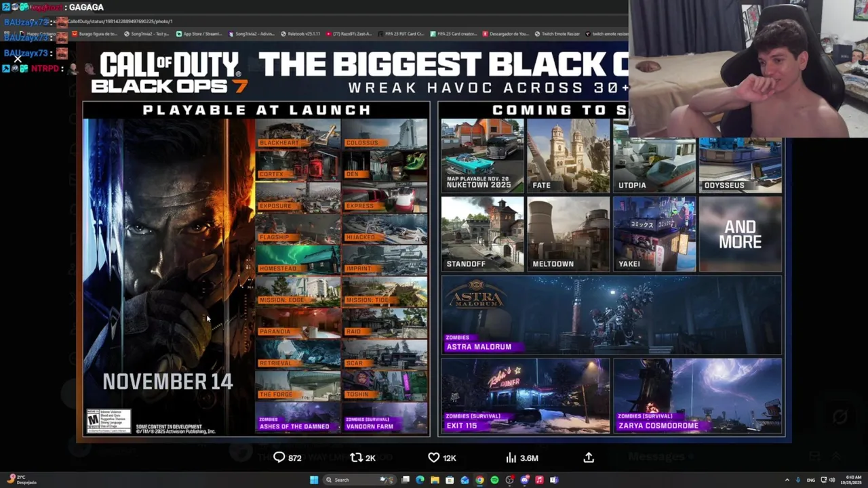Open the 'Descargador de You...' bookmark
Image resolution: width=868 pixels, height=488 pixels.
[x=506, y=34]
